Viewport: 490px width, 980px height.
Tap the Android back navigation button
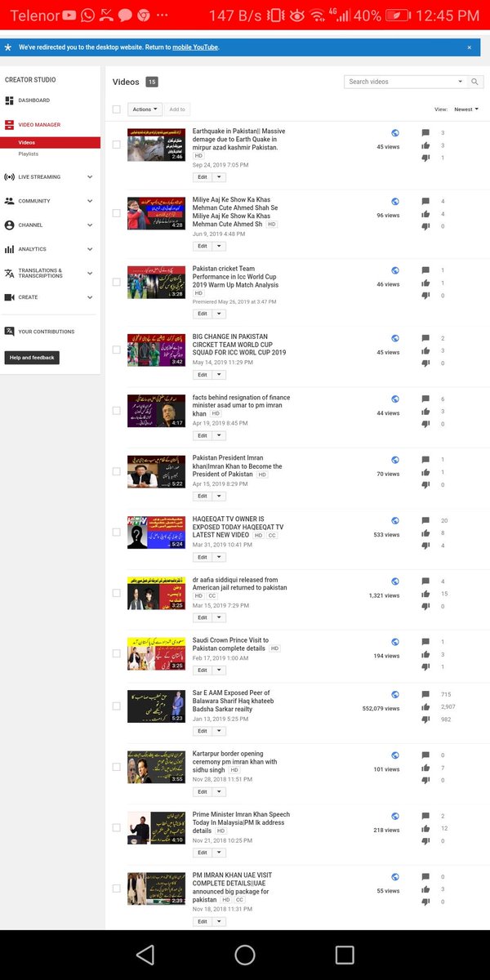[x=145, y=955]
